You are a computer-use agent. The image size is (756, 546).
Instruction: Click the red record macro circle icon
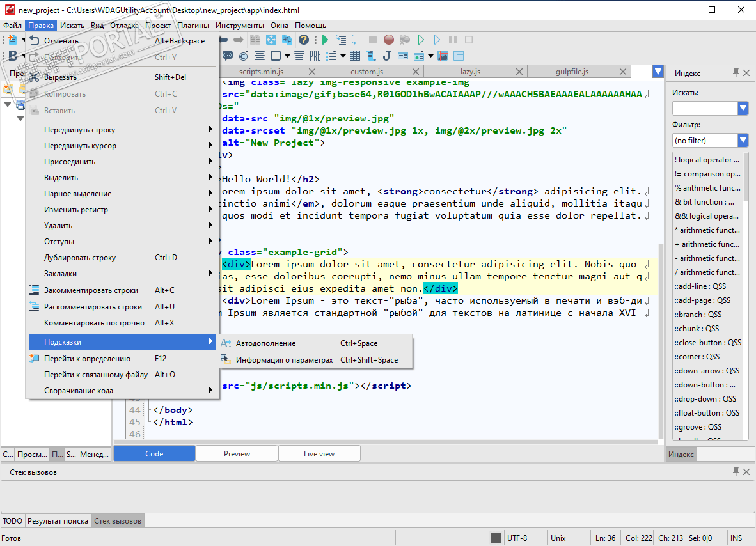pos(388,40)
